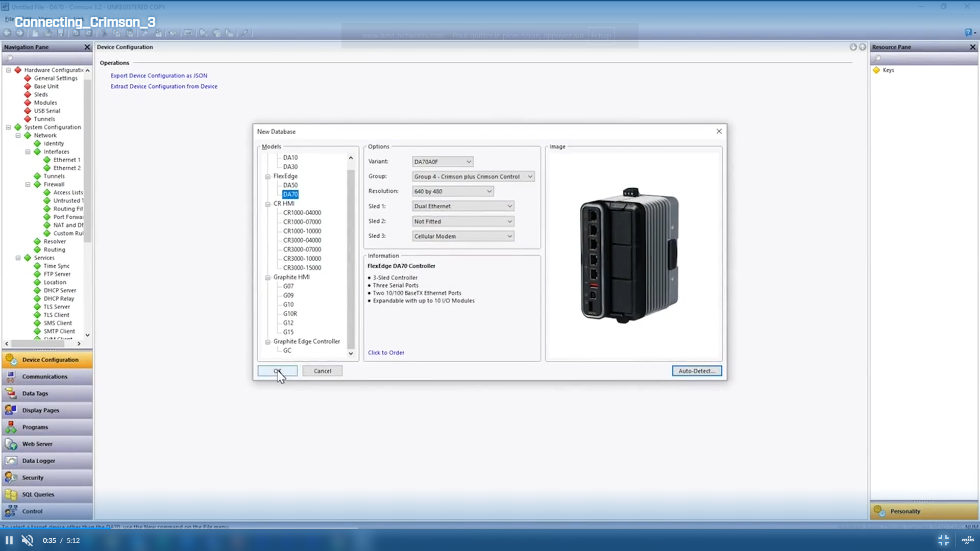
Task: Collapse the Graphite HMI models group
Action: [268, 278]
